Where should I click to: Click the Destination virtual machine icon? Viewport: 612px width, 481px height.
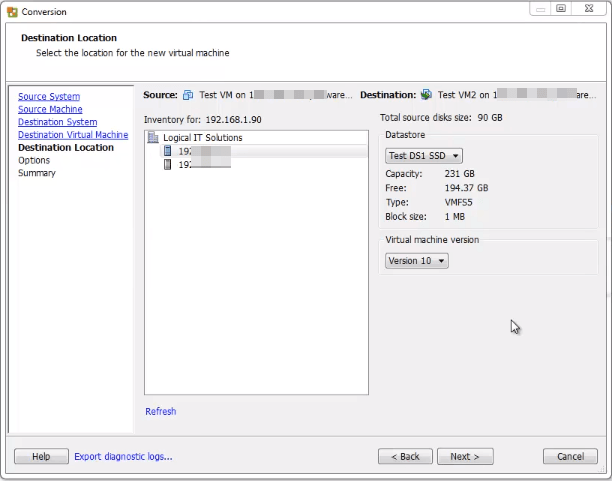(x=426, y=94)
